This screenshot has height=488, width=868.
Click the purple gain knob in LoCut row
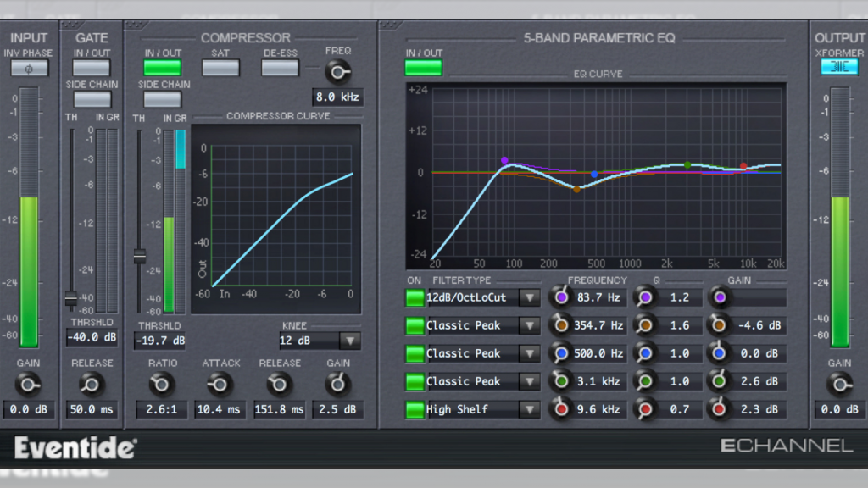(x=719, y=297)
